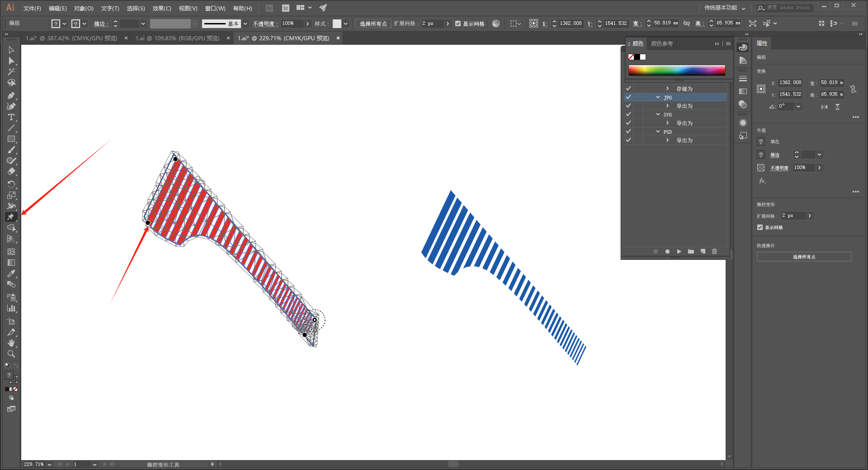Open the 效果(C) menu

click(161, 8)
